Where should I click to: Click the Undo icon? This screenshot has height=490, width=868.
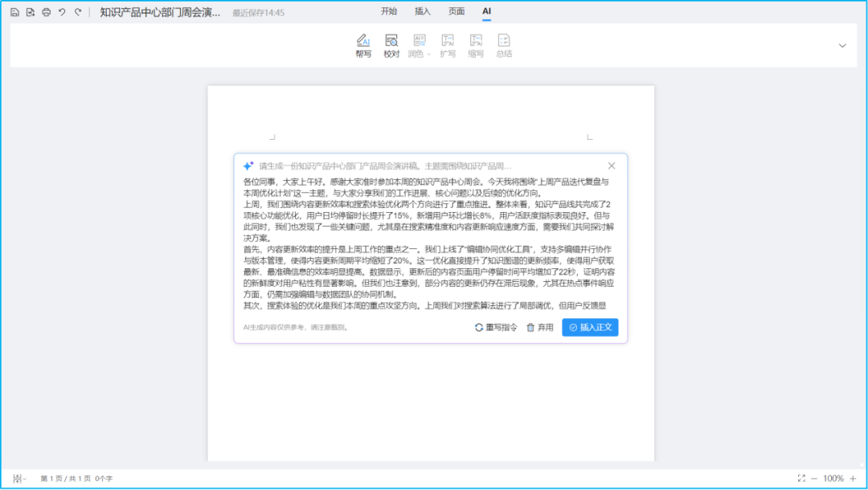[61, 12]
